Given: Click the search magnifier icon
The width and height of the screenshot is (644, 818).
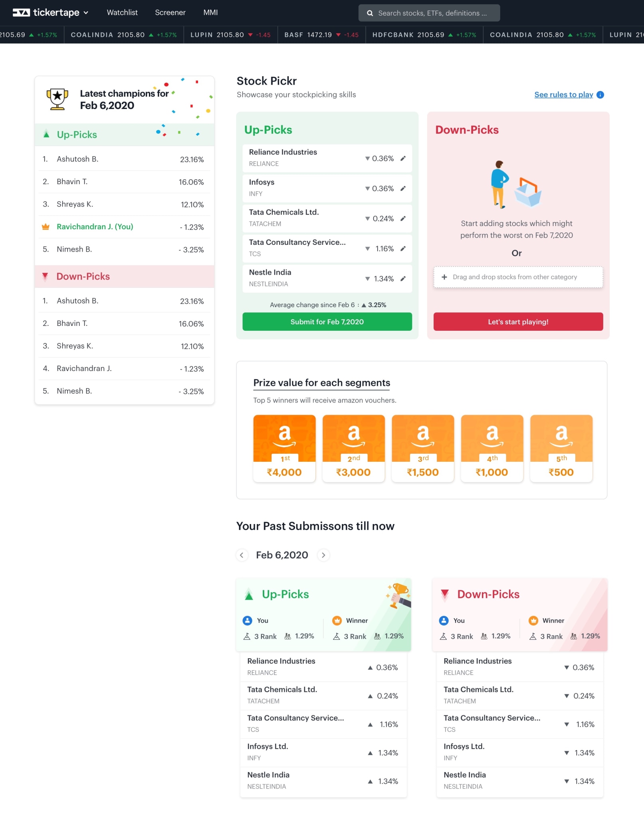Looking at the screenshot, I should (x=370, y=13).
